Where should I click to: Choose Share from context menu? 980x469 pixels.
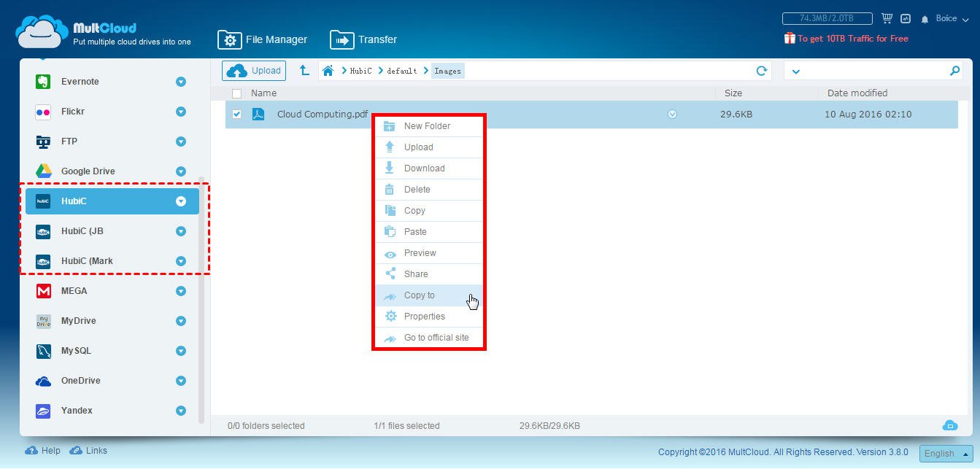tap(428, 274)
